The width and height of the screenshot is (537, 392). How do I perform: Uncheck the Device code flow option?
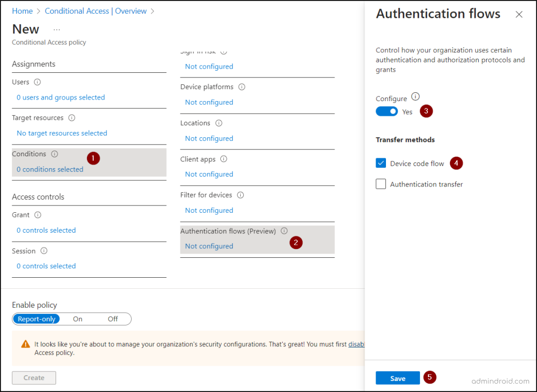pos(381,163)
